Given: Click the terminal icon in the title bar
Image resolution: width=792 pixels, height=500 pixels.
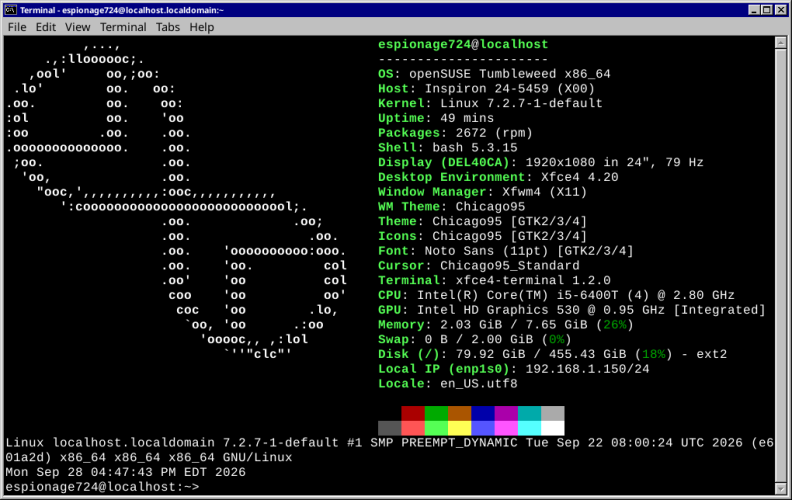Looking at the screenshot, I should (x=10, y=10).
